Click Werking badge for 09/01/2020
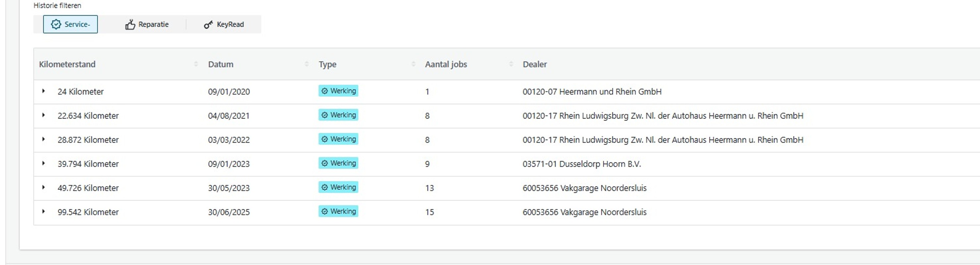Screen dimensions: 980x265 click(x=338, y=91)
